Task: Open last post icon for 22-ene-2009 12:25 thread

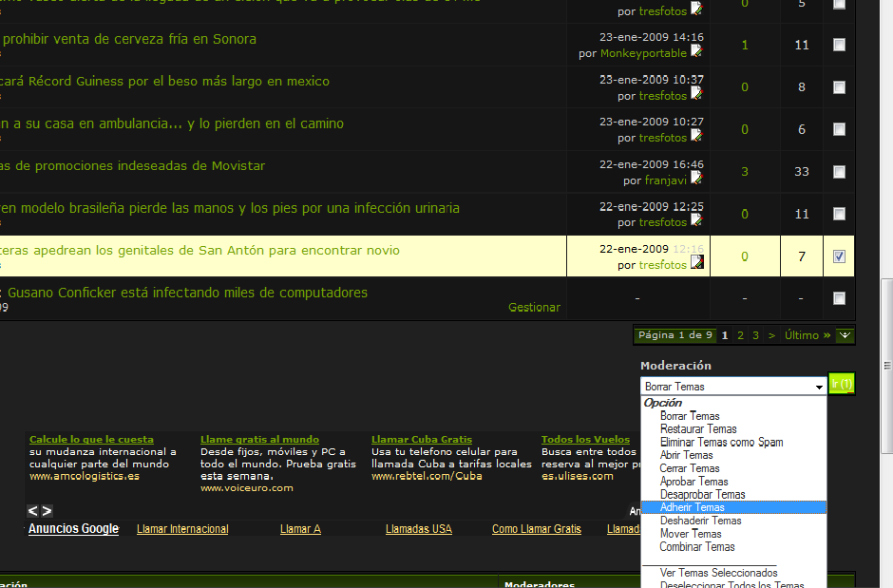Action: [696, 220]
